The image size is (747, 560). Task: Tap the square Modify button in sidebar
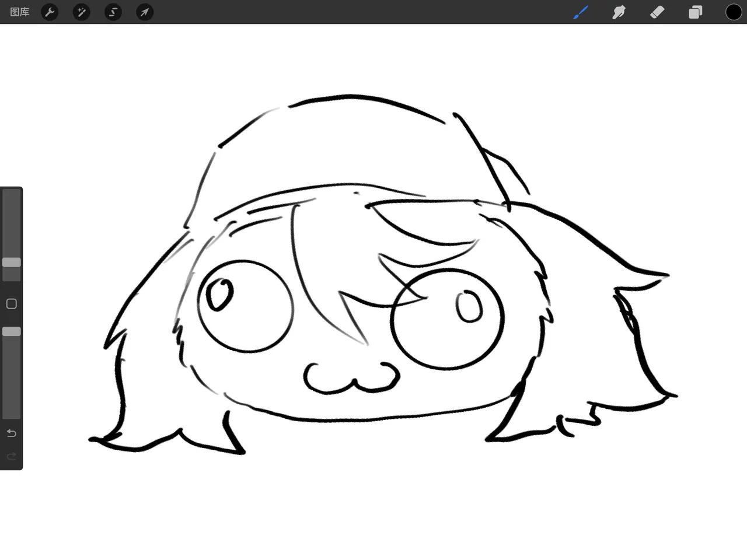point(11,303)
